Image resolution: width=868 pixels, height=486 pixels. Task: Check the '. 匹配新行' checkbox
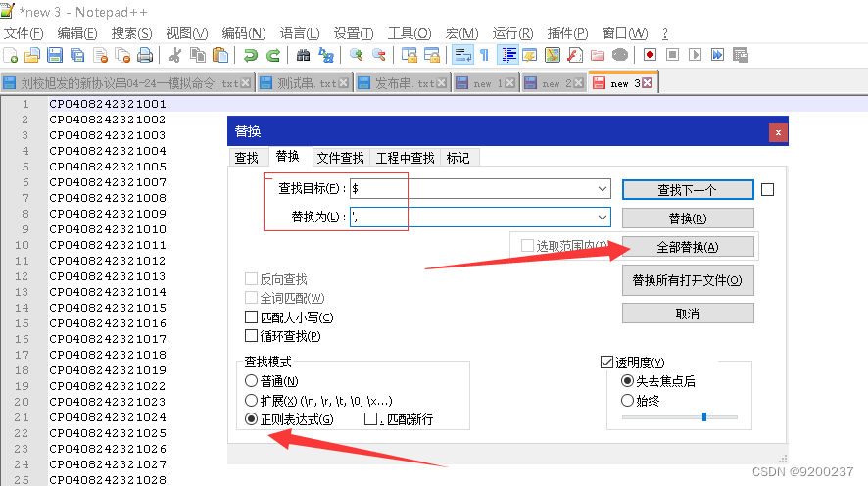tap(370, 419)
